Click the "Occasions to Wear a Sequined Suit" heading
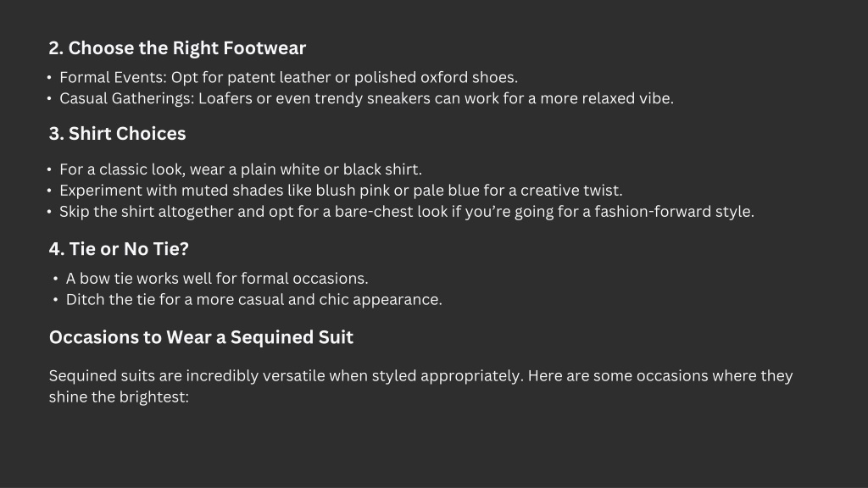This screenshot has width=868, height=488. click(x=201, y=337)
